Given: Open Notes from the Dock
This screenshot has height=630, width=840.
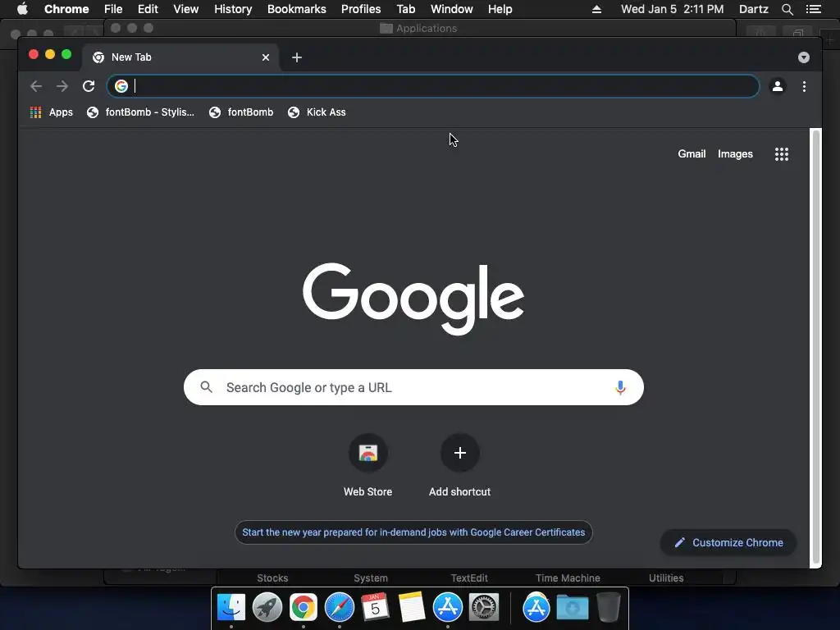Looking at the screenshot, I should click(x=412, y=607).
